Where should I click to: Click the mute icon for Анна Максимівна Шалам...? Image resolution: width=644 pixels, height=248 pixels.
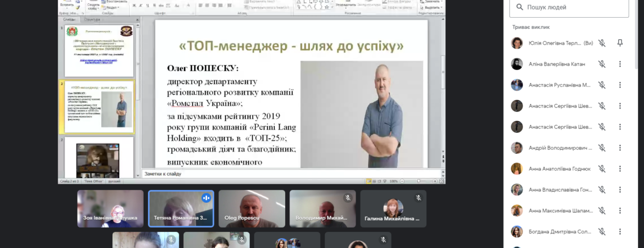tap(602, 211)
